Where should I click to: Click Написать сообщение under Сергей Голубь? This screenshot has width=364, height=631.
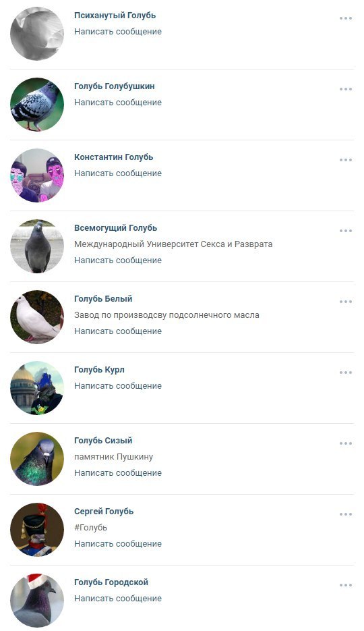tap(118, 544)
